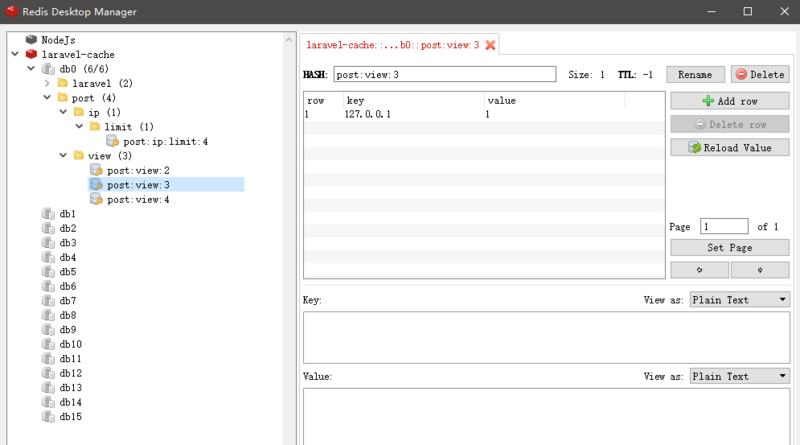800x445 pixels.
Task: Click the Reload Value button
Action: [x=730, y=147]
